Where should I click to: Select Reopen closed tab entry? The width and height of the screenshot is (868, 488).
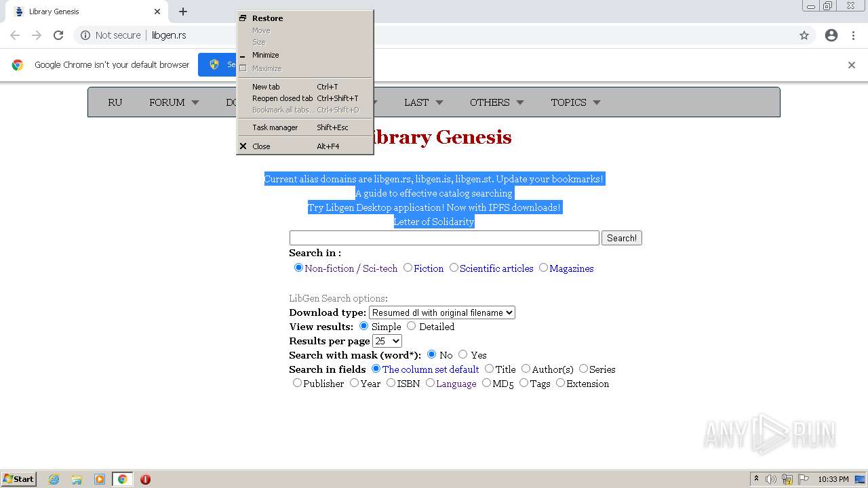tap(304, 98)
